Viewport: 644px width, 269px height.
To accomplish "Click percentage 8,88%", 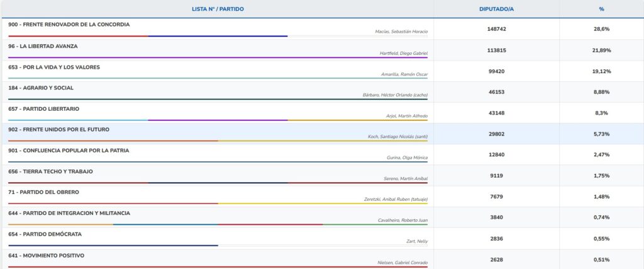I will (x=601, y=92).
